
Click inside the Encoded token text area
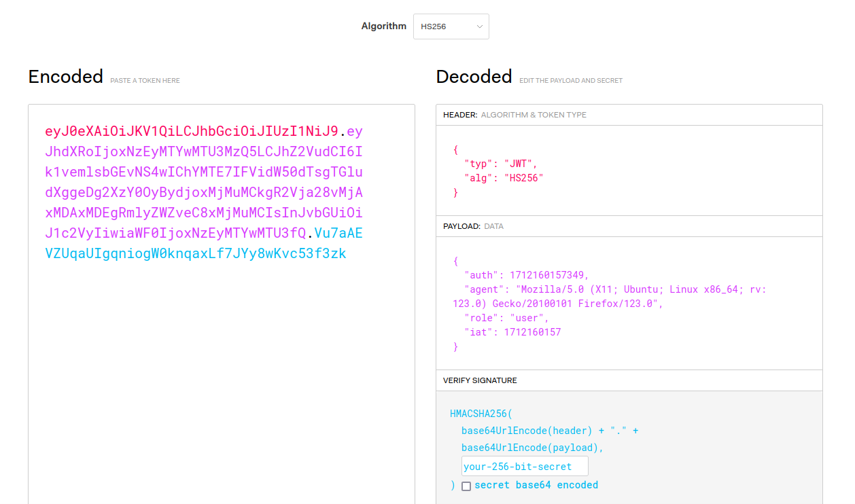pyautogui.click(x=222, y=304)
